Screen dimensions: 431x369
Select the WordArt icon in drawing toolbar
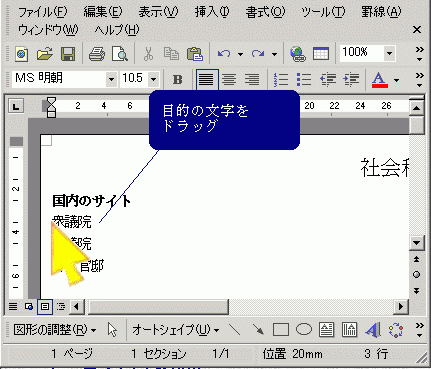(x=373, y=330)
